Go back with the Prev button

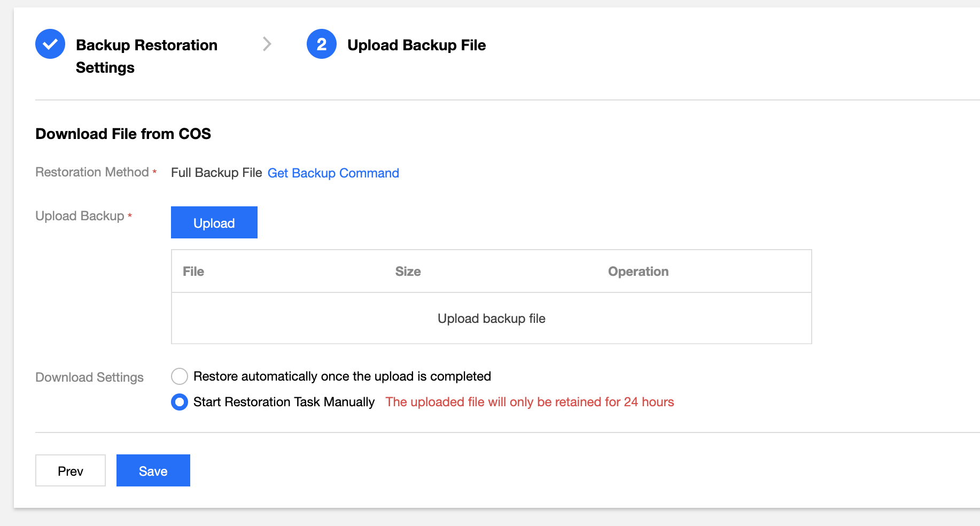(x=71, y=470)
